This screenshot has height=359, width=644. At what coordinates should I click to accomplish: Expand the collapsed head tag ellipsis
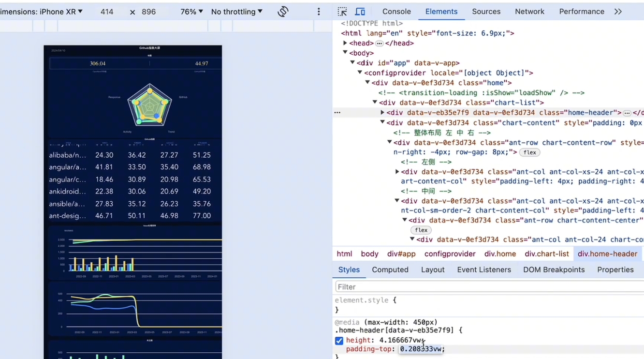(380, 44)
